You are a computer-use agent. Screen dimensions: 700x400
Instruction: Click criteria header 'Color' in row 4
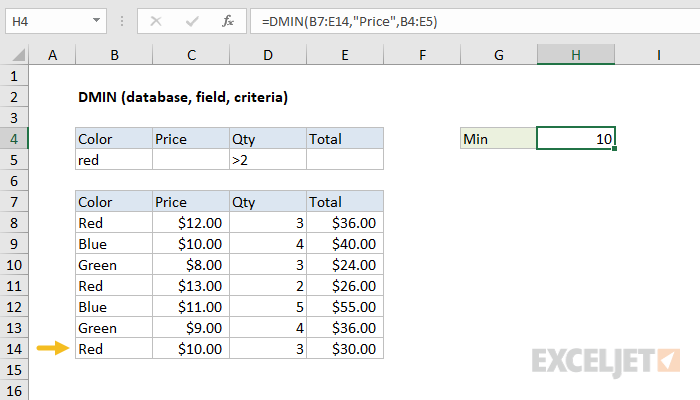[x=114, y=139]
